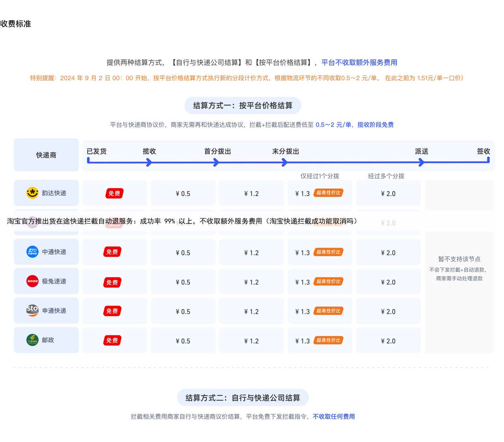This screenshot has height=442, width=504.
Task: Click the timeline arrow under 揽收
Action: (x=149, y=162)
